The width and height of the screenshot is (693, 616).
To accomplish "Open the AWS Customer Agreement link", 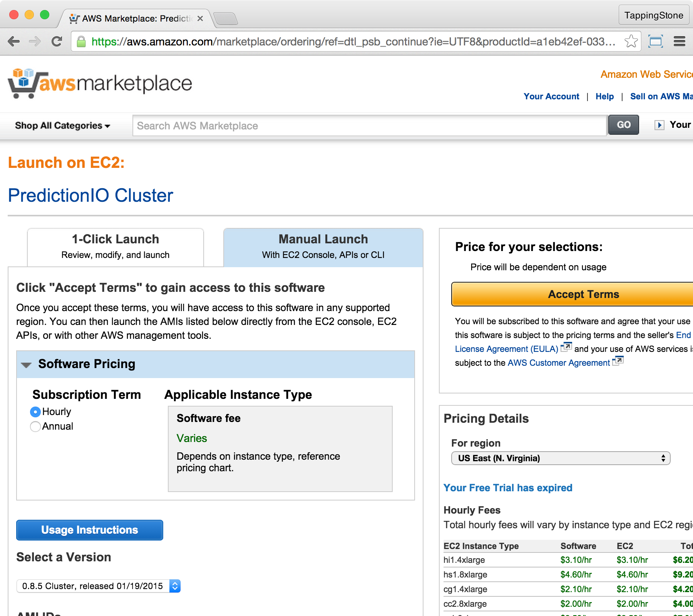I will (x=558, y=363).
